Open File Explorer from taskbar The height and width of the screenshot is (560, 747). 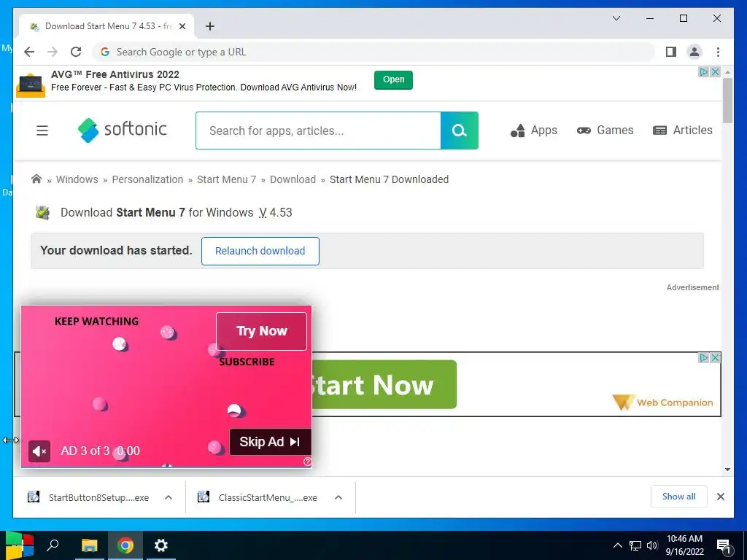89,545
